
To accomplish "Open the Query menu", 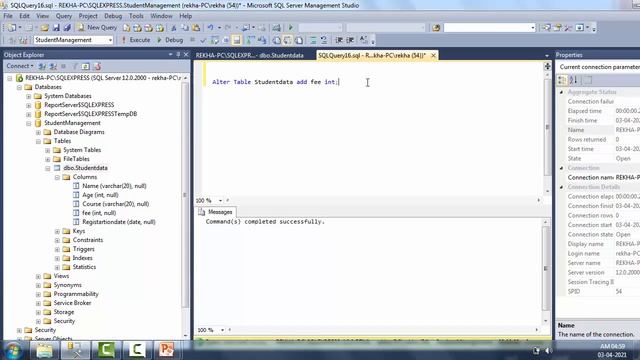I will pos(64,16).
